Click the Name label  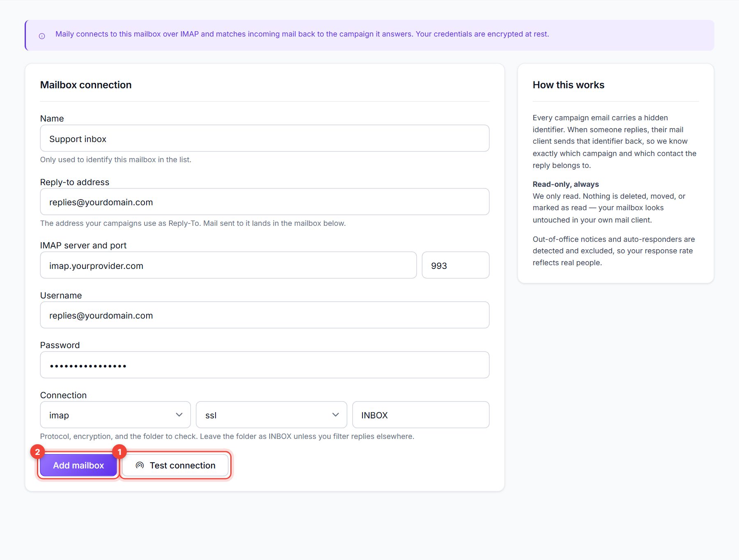52,119
